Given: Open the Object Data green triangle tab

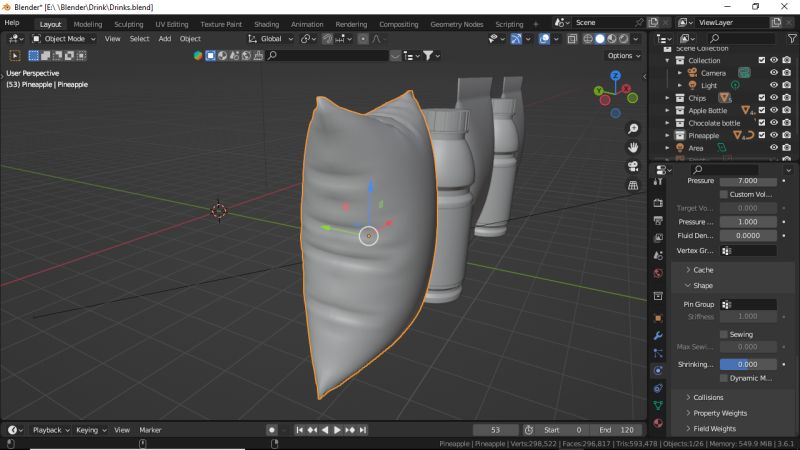Looking at the screenshot, I should [x=658, y=406].
